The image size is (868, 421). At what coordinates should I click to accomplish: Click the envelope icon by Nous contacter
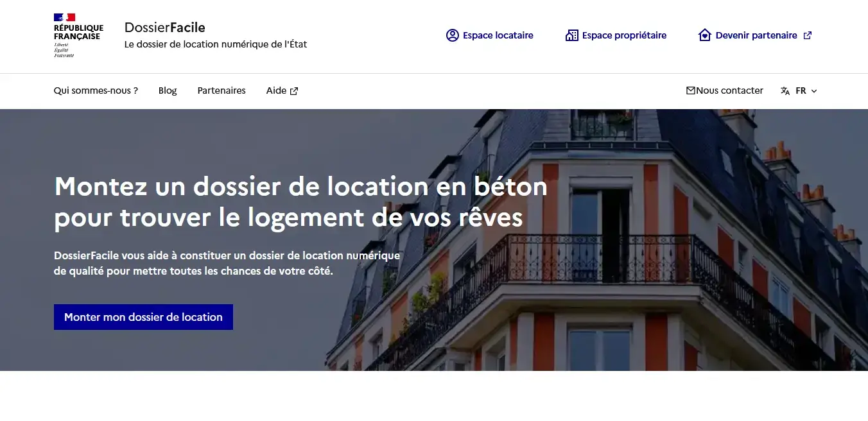(691, 90)
